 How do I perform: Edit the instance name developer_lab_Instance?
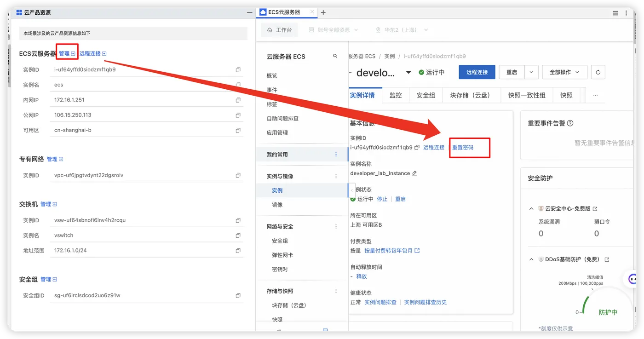(414, 173)
